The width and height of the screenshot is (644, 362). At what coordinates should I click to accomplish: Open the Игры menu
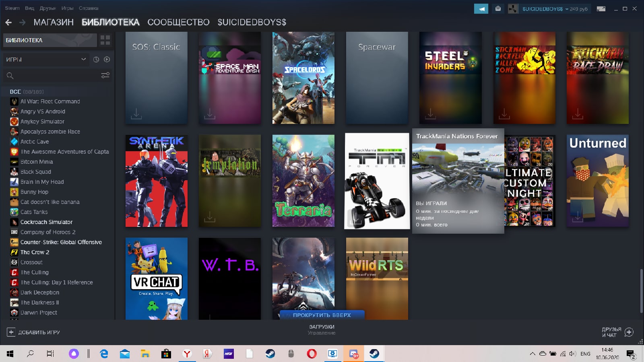tap(67, 8)
